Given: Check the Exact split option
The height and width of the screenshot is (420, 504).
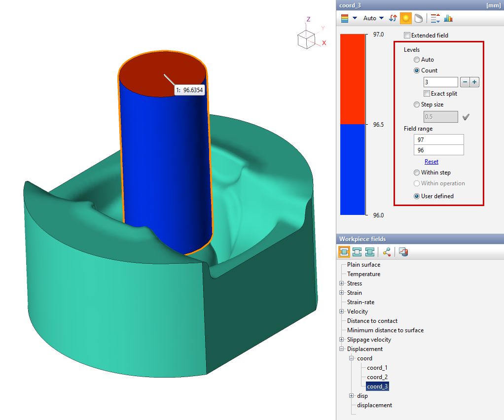Looking at the screenshot, I should pos(427,94).
